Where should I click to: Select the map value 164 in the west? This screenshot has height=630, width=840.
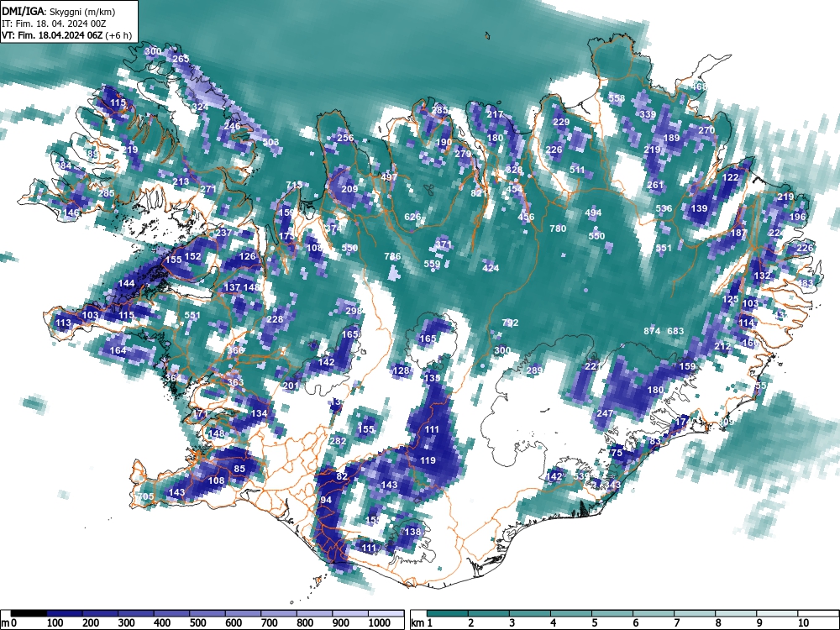[118, 350]
